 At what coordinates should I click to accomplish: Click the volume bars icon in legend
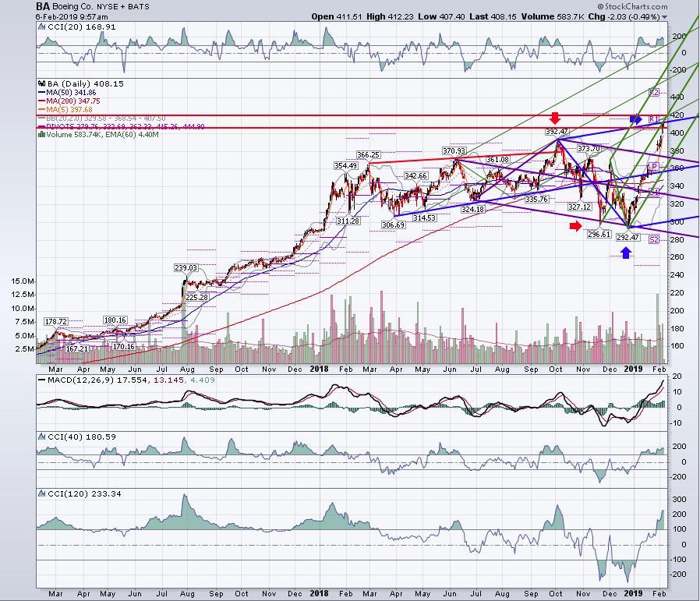[41, 134]
